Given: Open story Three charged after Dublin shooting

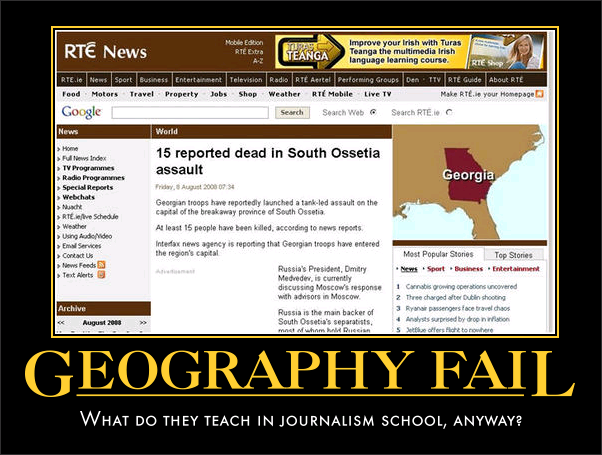Looking at the screenshot, I should pos(456,297).
